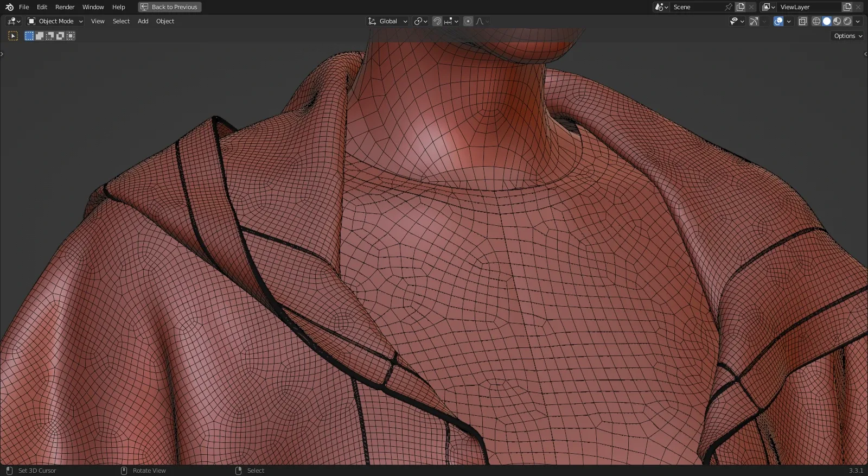The image size is (868, 476).
Task: Expand the sidebar on viewport right edge
Action: (x=865, y=54)
